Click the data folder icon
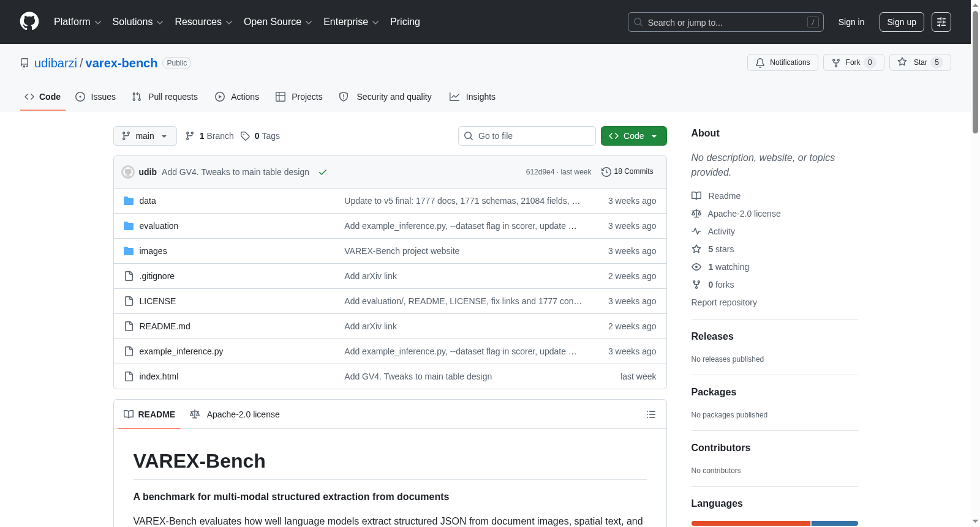The image size is (980, 527). pos(129,201)
